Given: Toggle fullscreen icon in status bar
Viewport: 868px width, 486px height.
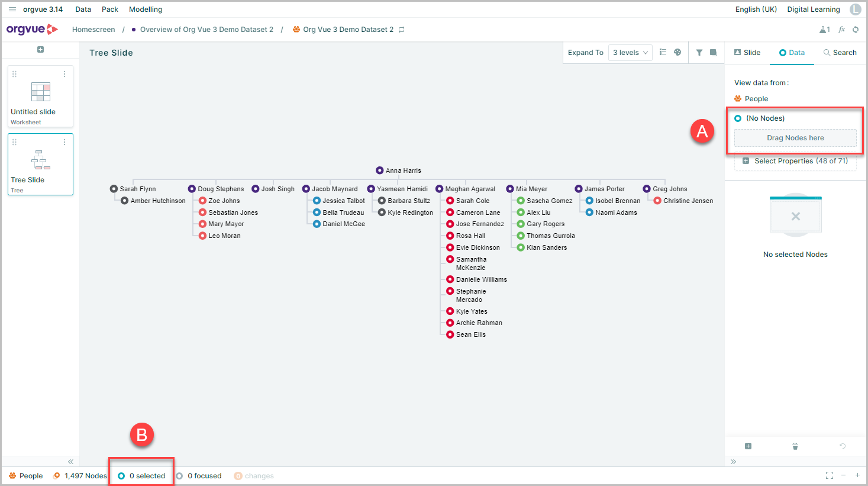Looking at the screenshot, I should click(830, 475).
